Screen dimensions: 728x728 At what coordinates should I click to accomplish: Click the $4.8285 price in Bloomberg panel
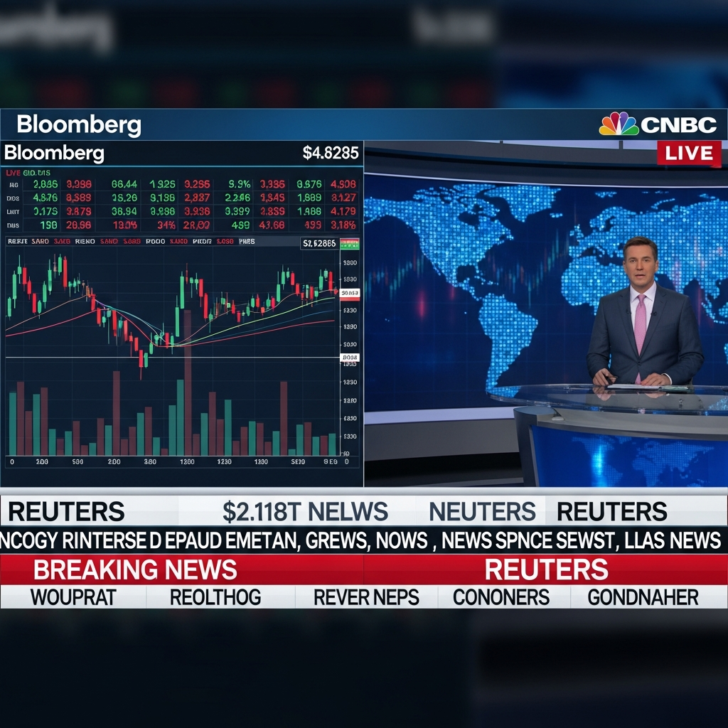click(x=331, y=153)
